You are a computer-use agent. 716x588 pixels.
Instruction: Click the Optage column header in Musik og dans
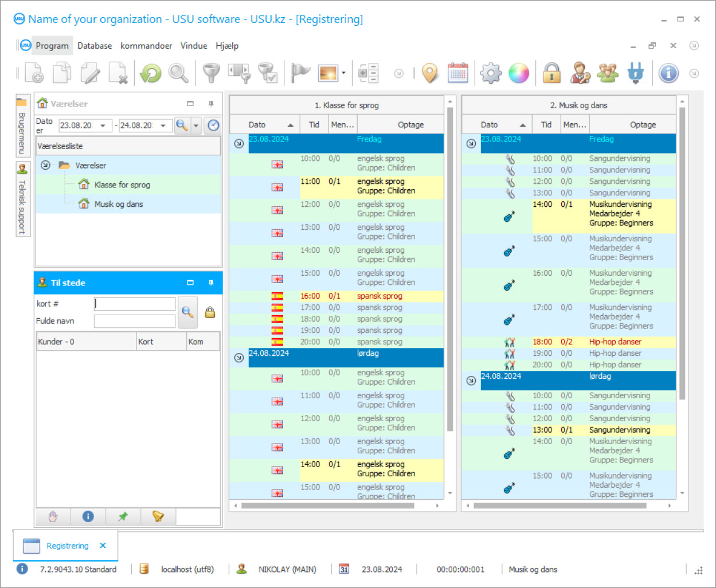[643, 124]
